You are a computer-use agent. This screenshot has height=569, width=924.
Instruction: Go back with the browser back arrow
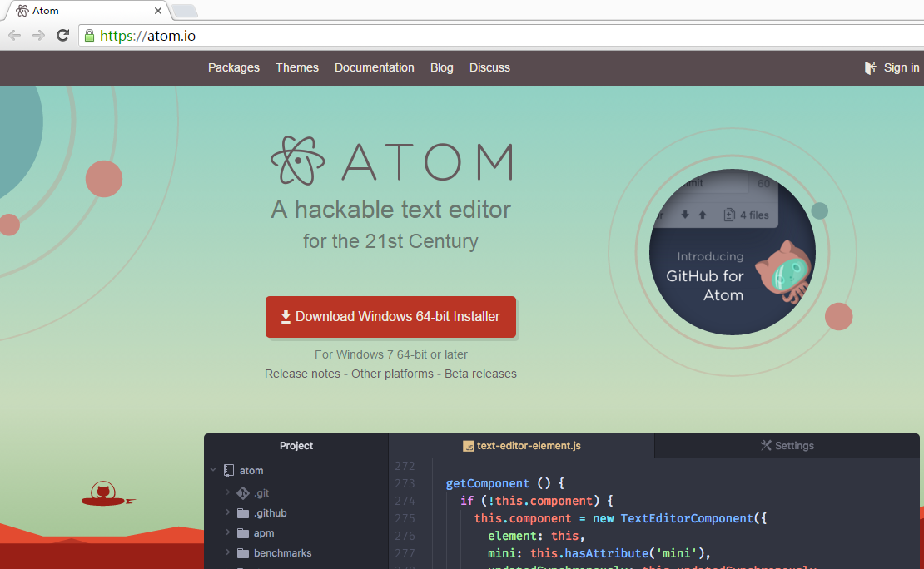[x=15, y=35]
